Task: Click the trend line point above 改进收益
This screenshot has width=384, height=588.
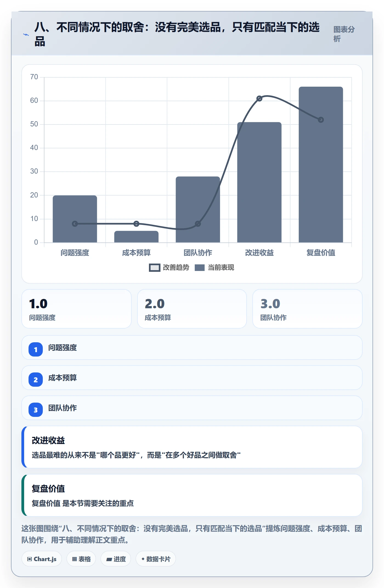Action: (259, 98)
